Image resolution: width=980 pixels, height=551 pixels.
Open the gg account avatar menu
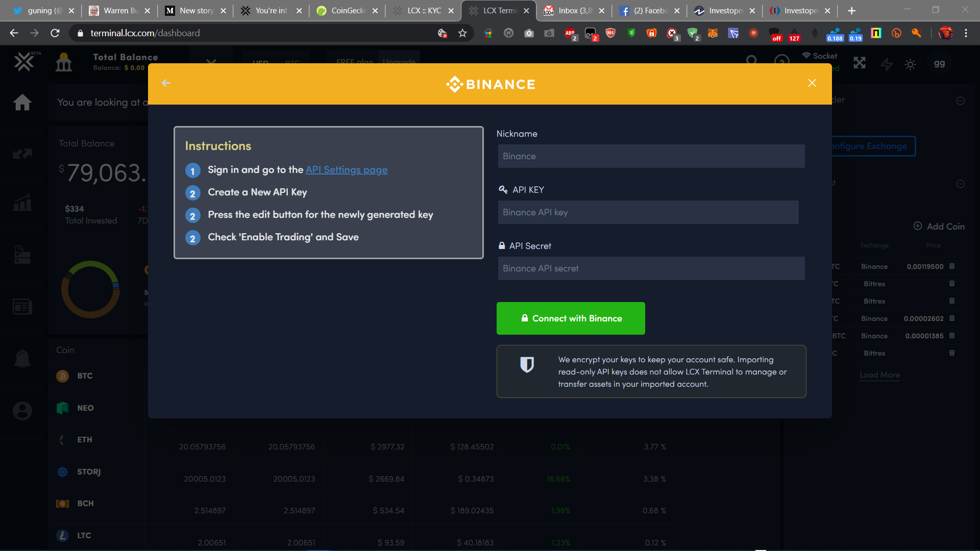tap(939, 64)
